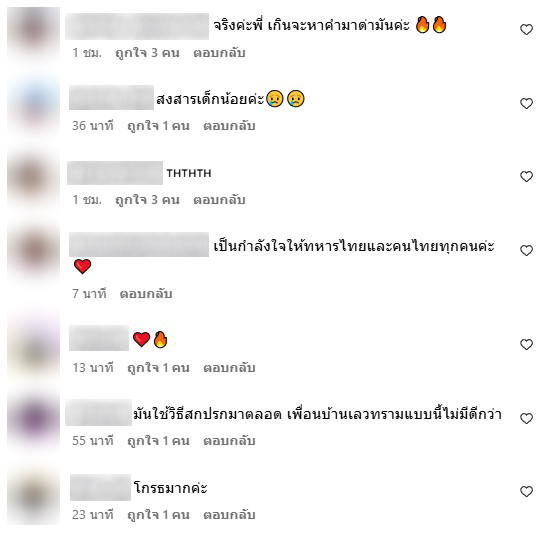This screenshot has height=536, width=544.
Task: Reply to the เกินจะหาคำมาด่ามันค่ะ comment
Action: 219,53
